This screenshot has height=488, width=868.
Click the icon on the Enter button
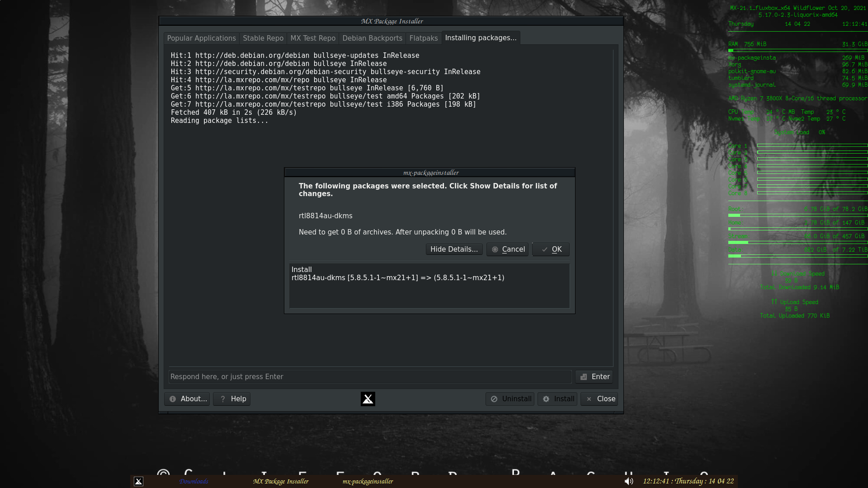click(584, 377)
